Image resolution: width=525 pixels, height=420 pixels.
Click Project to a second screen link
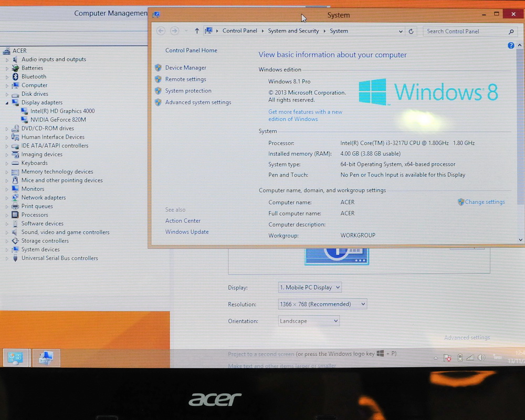pos(261,354)
